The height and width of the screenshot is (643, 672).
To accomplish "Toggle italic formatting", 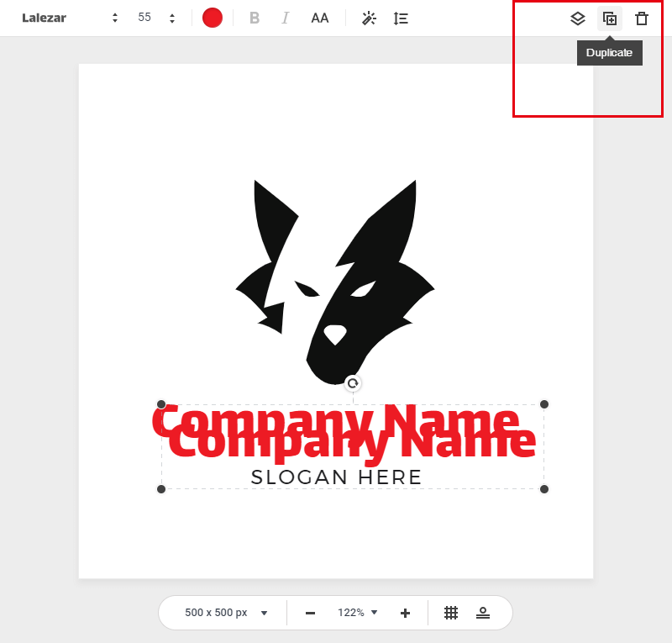I will (x=285, y=18).
